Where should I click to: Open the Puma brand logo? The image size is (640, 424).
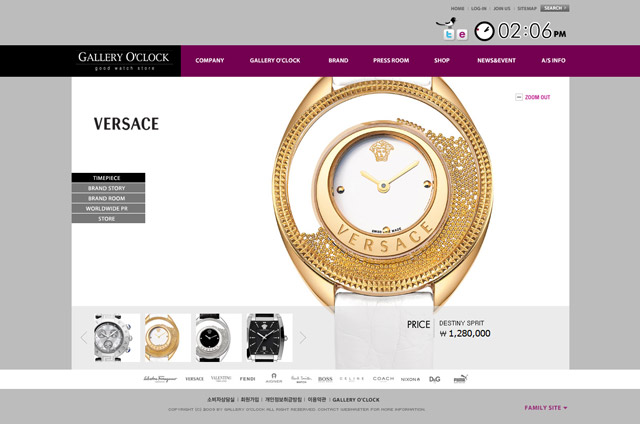[461, 379]
